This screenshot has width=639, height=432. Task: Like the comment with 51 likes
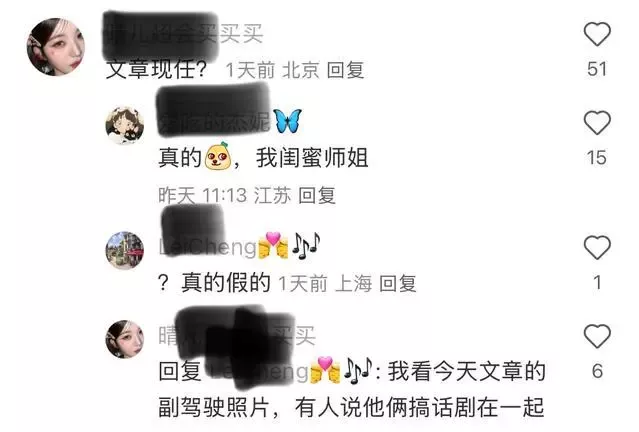tap(597, 34)
